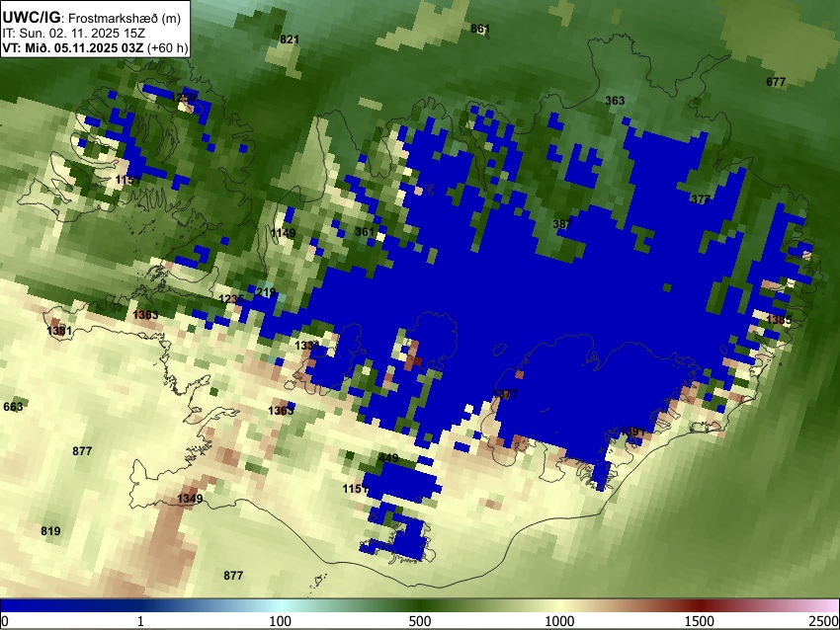Click the 387 value label
840x630 pixels.
(562, 224)
